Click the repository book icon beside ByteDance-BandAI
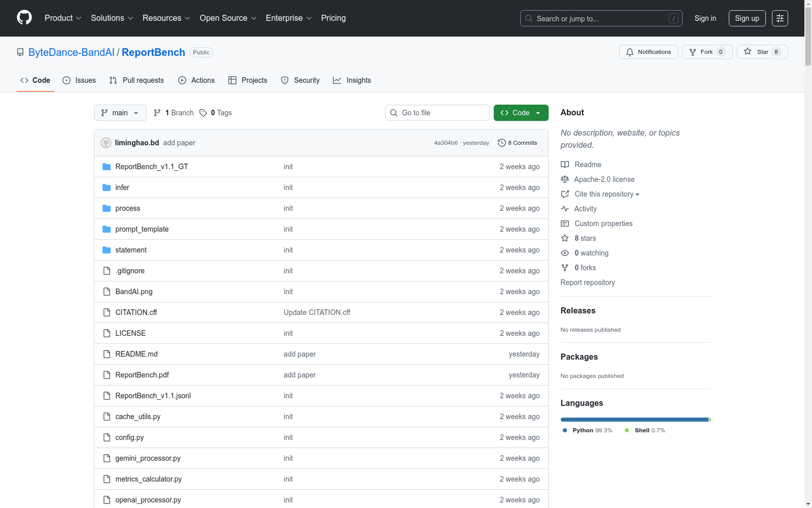Screen dimensions: 812x508 20,52
